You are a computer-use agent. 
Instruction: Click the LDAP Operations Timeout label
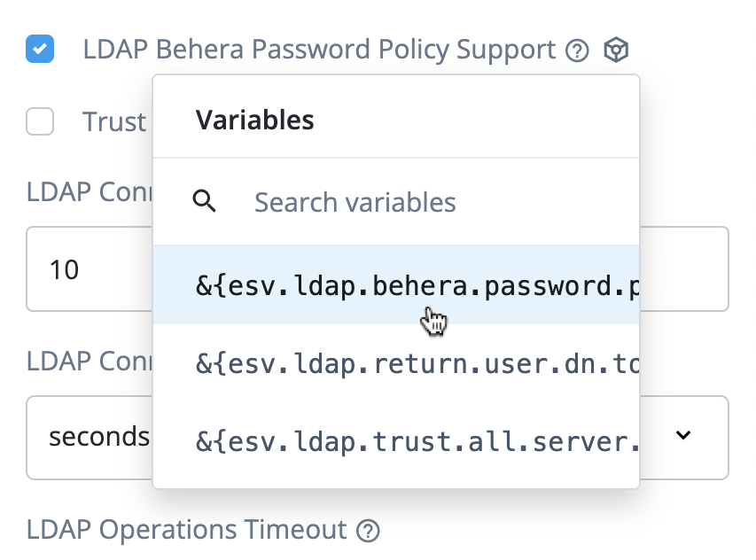click(x=186, y=530)
